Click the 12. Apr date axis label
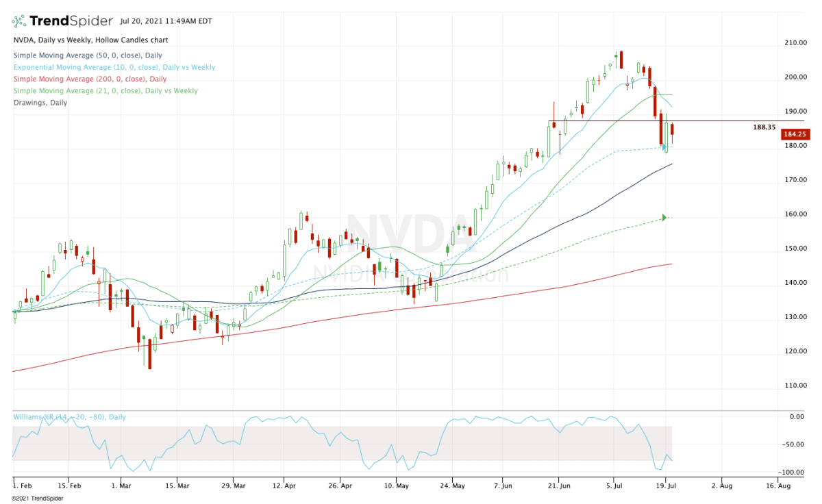 pos(283,485)
